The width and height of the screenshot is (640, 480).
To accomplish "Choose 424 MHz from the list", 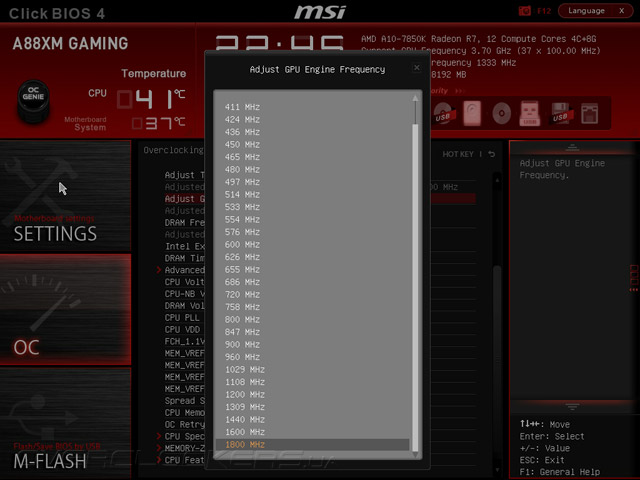I will pos(312,120).
